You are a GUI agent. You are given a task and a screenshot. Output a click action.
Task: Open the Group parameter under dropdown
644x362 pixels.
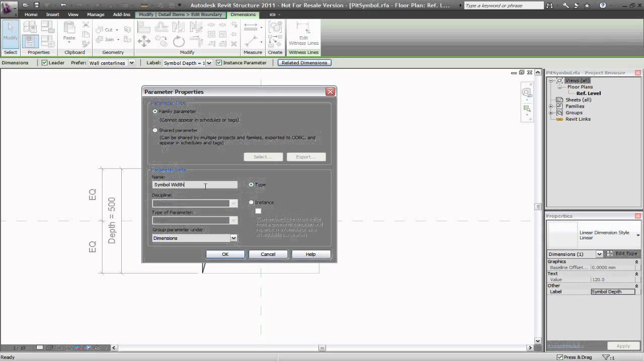[x=233, y=238]
